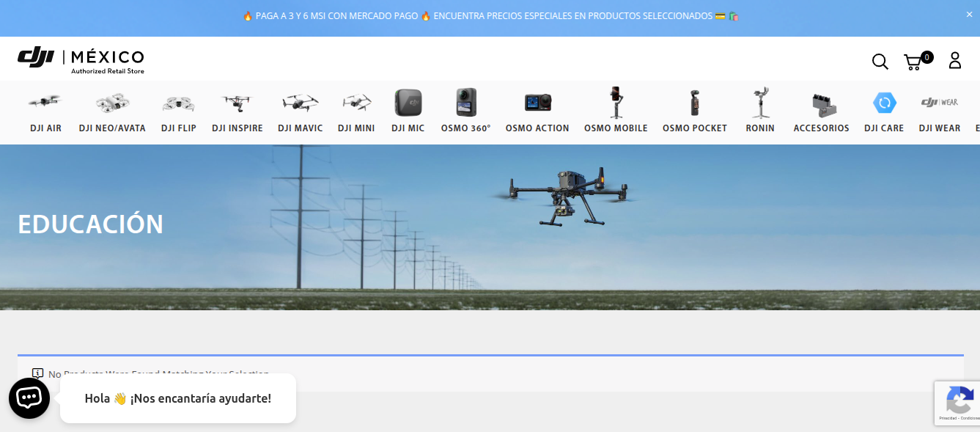Open the DJI Neo/Avata category

click(112, 128)
